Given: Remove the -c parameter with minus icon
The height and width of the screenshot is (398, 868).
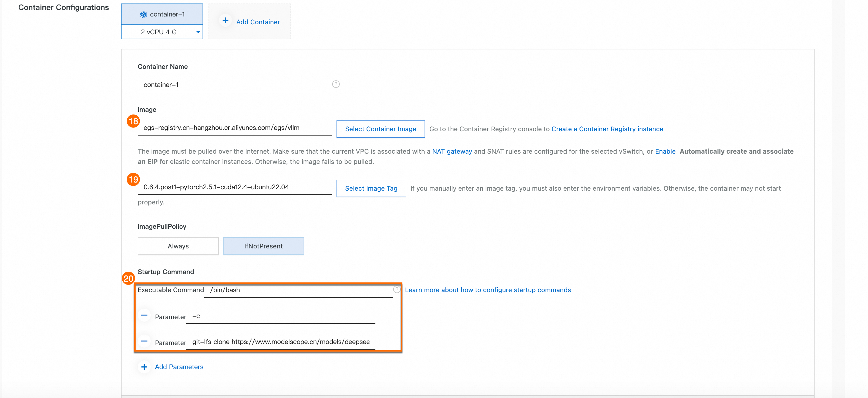Looking at the screenshot, I should click(144, 316).
